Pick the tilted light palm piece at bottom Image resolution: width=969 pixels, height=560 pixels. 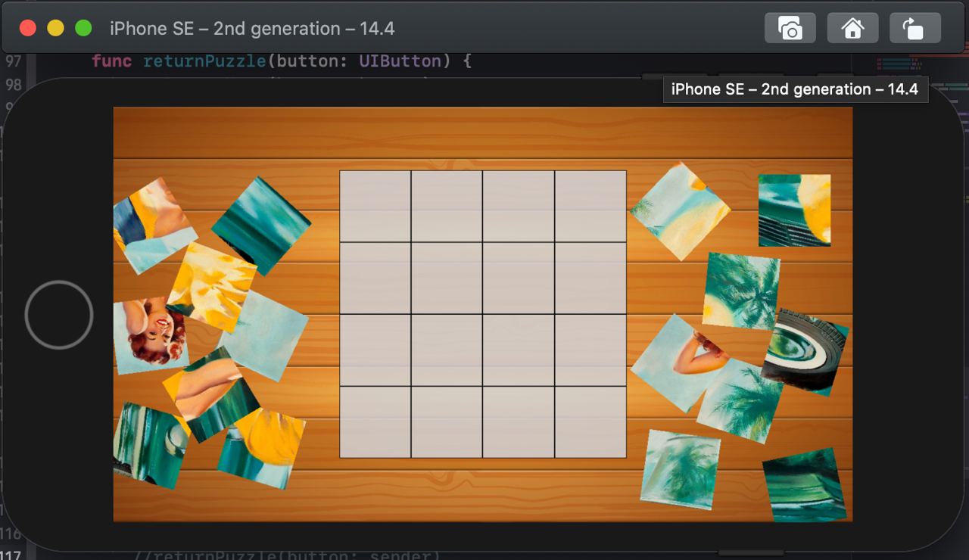click(680, 470)
